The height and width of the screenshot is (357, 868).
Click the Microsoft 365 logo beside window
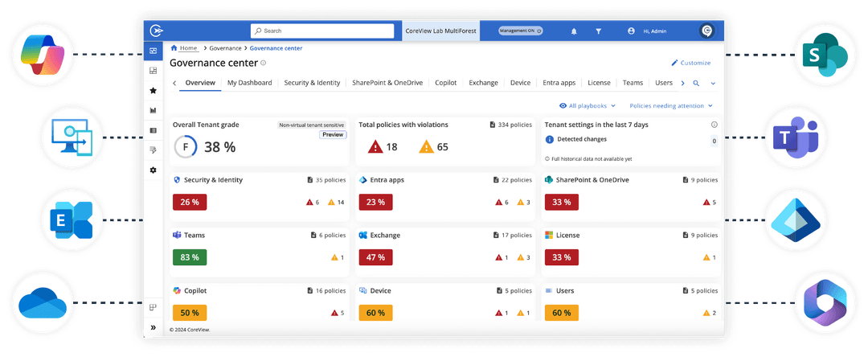(825, 302)
